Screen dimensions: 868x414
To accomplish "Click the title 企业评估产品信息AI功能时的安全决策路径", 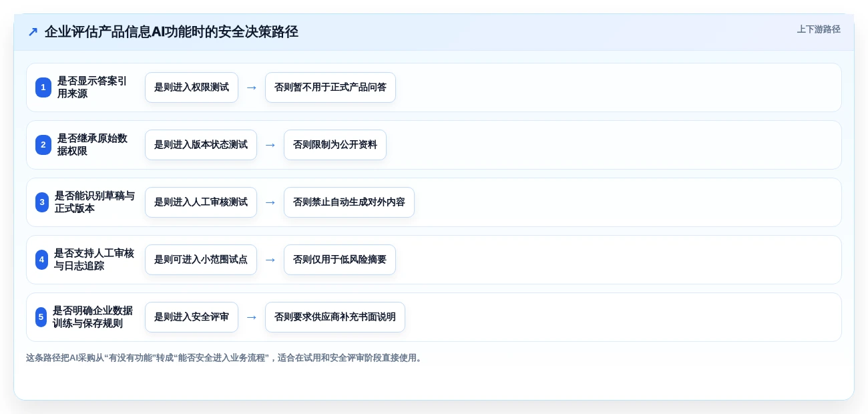I will tap(172, 31).
